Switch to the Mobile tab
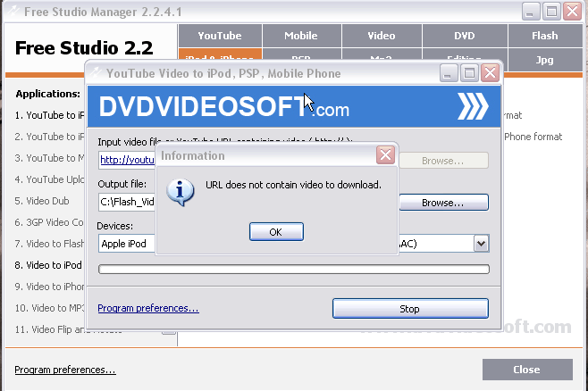This screenshot has height=391, width=588. tap(301, 36)
